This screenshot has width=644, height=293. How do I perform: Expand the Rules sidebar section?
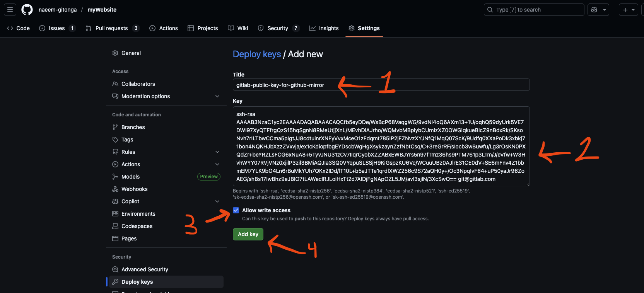(217, 152)
